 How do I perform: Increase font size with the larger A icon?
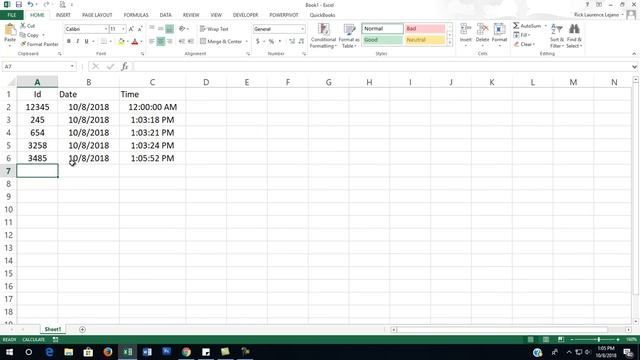(131, 29)
